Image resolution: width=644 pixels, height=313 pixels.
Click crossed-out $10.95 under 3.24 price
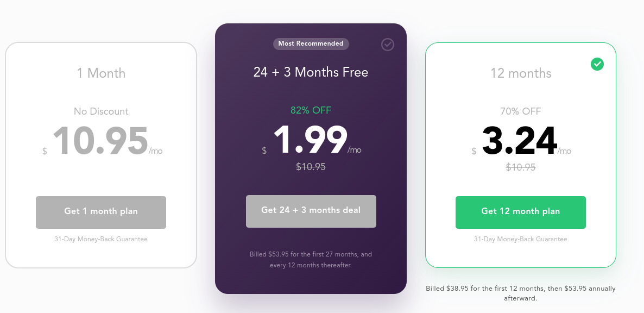click(x=521, y=167)
